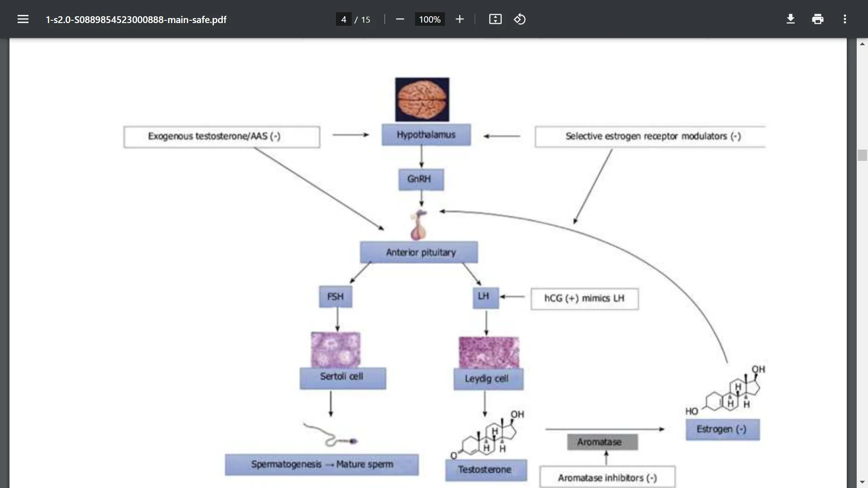This screenshot has height=488, width=868.
Task: Open the sidebar hamburger menu
Action: pos(23,19)
